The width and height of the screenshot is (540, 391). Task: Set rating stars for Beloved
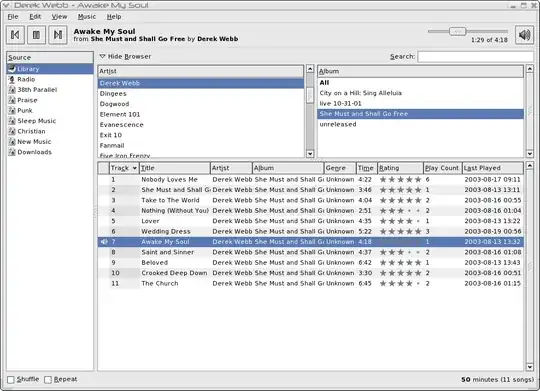(401, 263)
